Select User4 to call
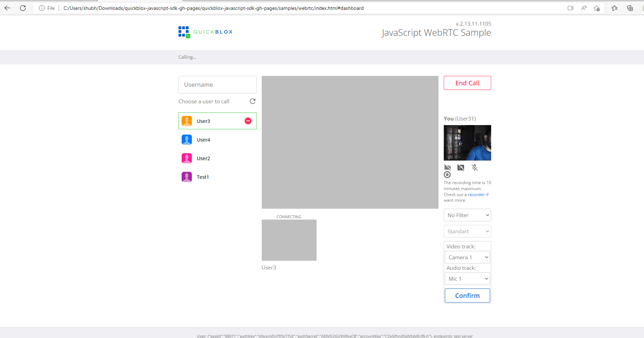This screenshot has height=338, width=644. tap(217, 139)
